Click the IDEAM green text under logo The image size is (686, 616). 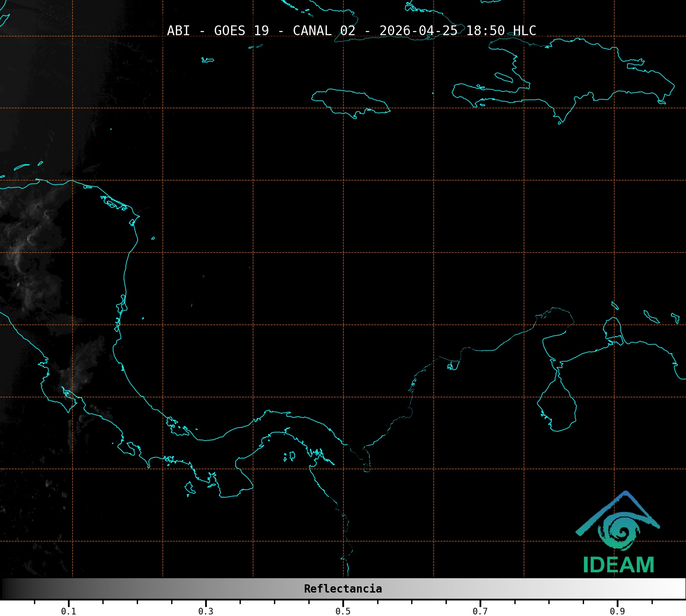pyautogui.click(x=618, y=565)
